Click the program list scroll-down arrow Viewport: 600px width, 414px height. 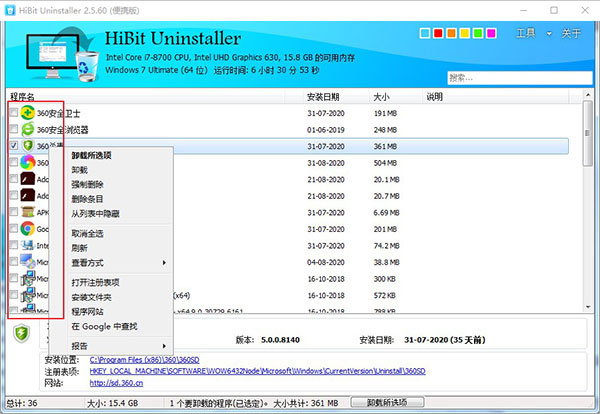588,307
